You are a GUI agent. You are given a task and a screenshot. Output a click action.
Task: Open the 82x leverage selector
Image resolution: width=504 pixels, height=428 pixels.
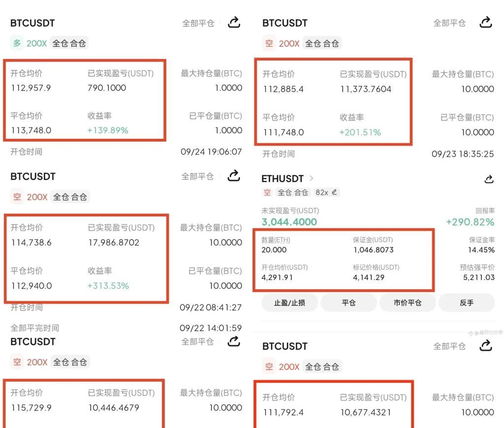(326, 192)
